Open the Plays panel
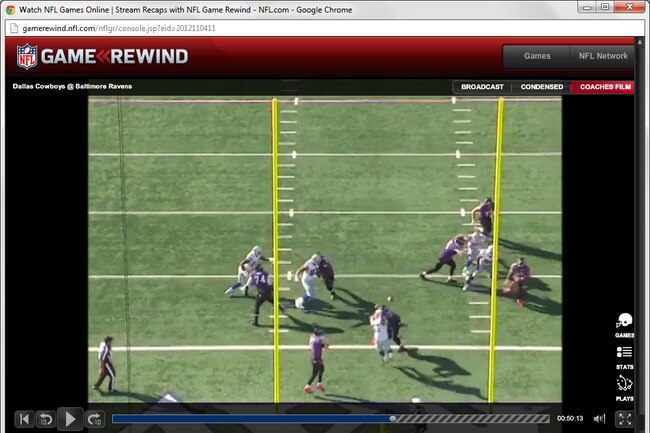 pos(624,389)
